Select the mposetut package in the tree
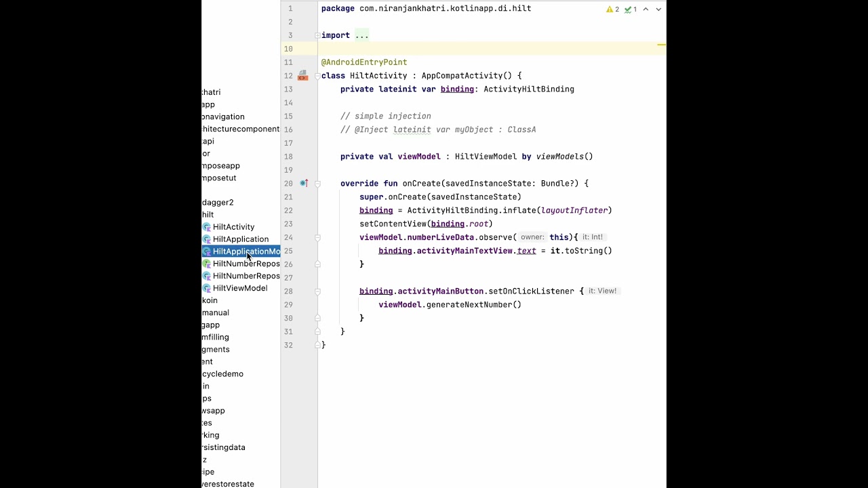The width and height of the screenshot is (868, 488). (x=219, y=178)
